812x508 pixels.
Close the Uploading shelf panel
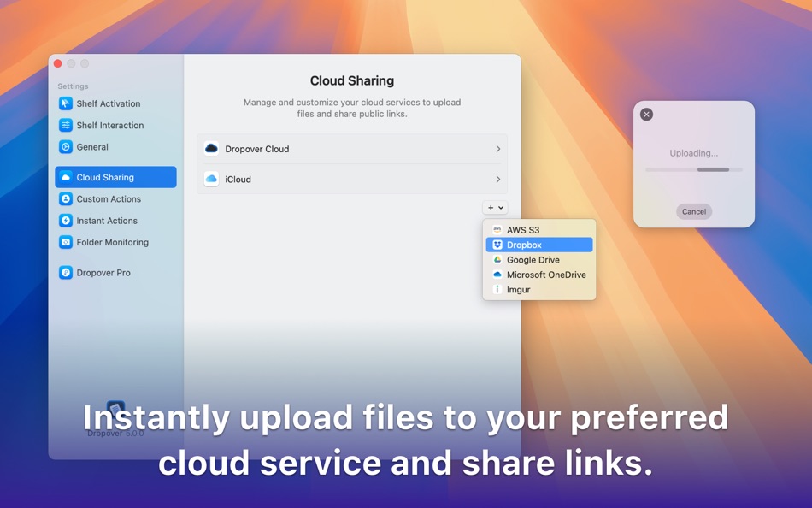[646, 114]
